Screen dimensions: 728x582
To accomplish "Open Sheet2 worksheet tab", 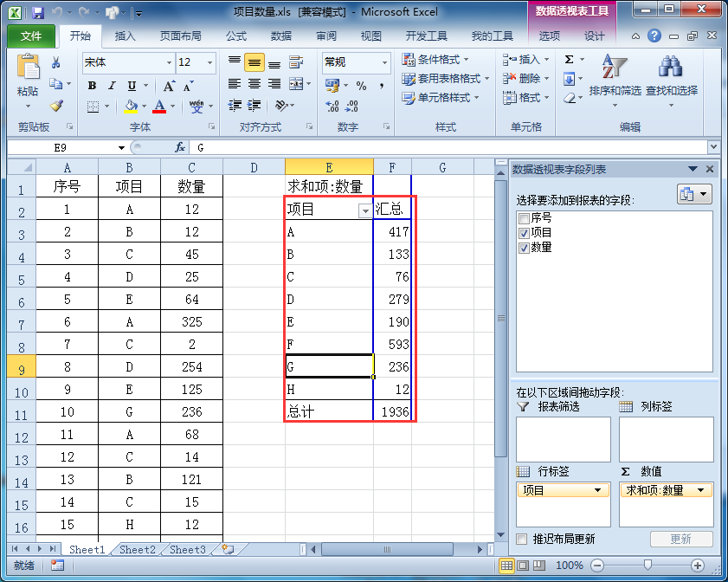I will [138, 550].
